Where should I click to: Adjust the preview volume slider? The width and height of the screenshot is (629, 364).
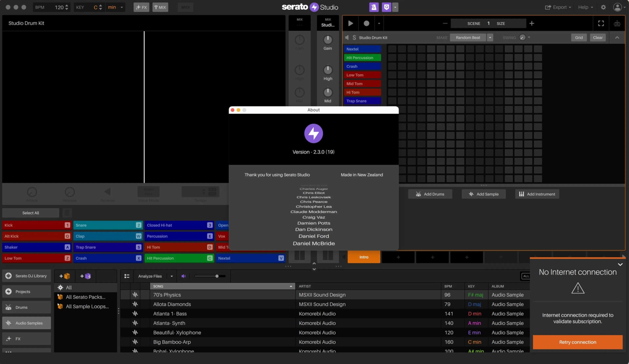210,276
